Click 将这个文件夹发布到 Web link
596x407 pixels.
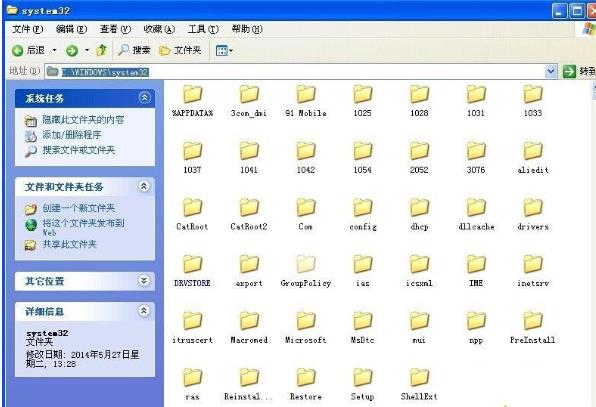pyautogui.click(x=83, y=227)
